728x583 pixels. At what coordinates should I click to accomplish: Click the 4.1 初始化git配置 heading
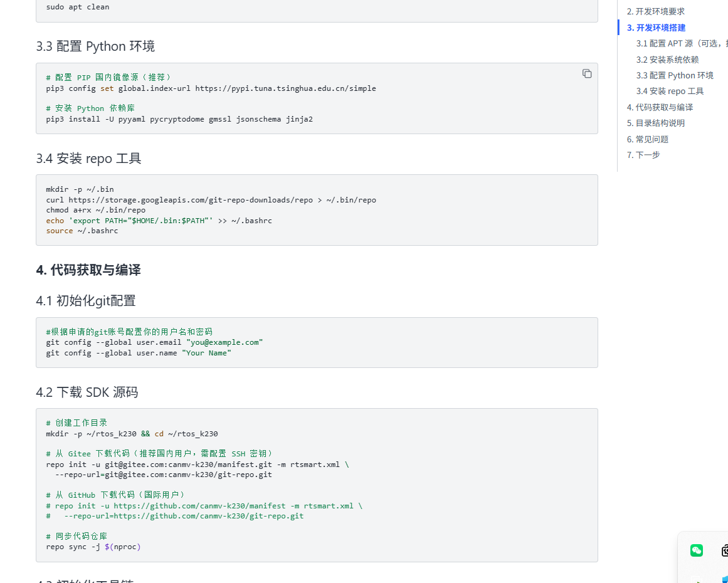(86, 301)
